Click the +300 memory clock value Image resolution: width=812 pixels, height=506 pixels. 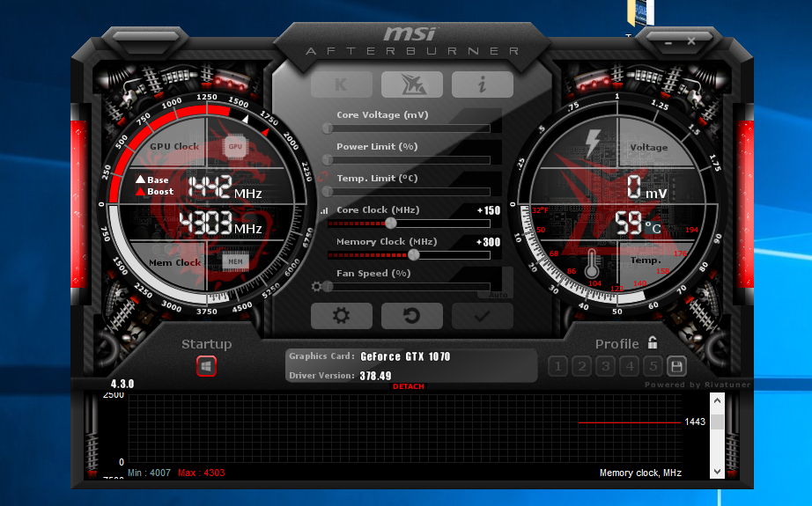(488, 242)
